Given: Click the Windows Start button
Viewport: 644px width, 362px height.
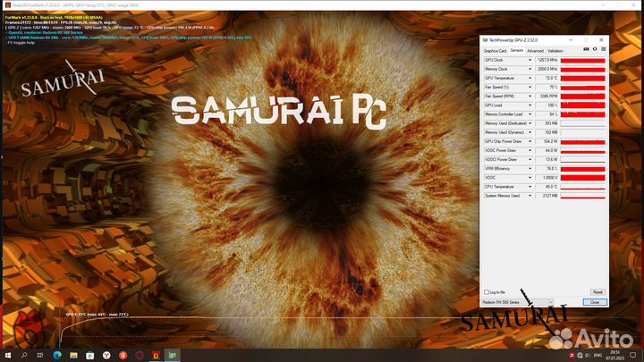Looking at the screenshot, I should pyautogui.click(x=7, y=355).
